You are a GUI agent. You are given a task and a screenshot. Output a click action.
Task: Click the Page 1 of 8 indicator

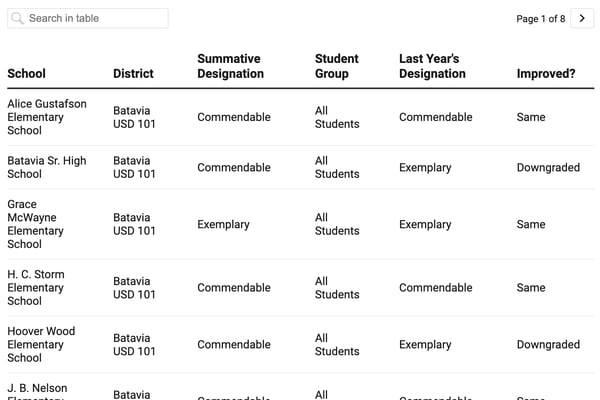tap(540, 19)
